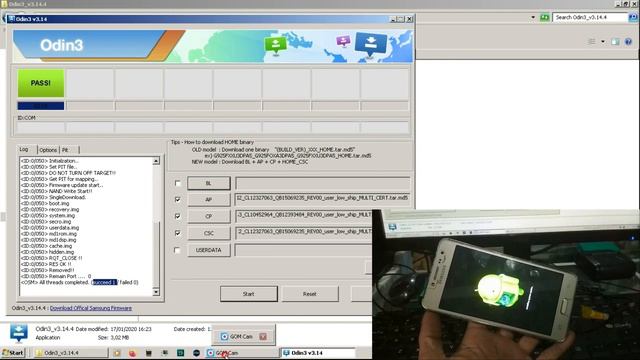Uncheck the CSC checkbox

pos(177,233)
